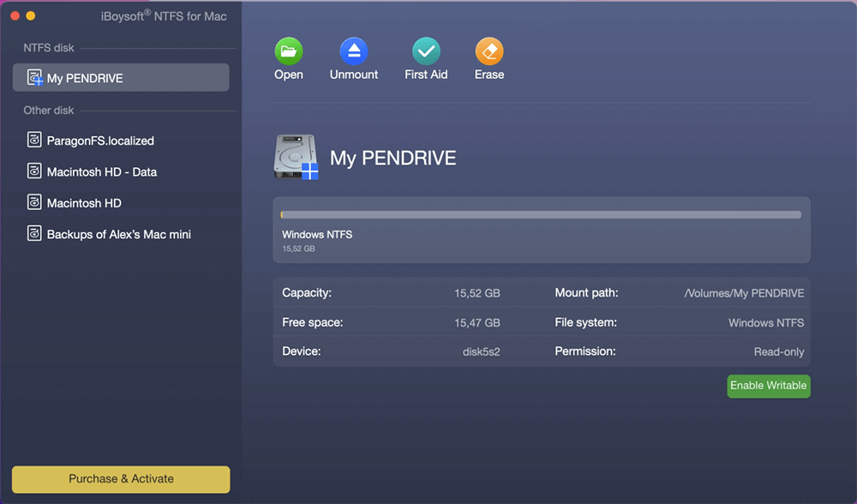The image size is (857, 504).
Task: Click the Unmount label in the toolbar
Action: coord(354,75)
